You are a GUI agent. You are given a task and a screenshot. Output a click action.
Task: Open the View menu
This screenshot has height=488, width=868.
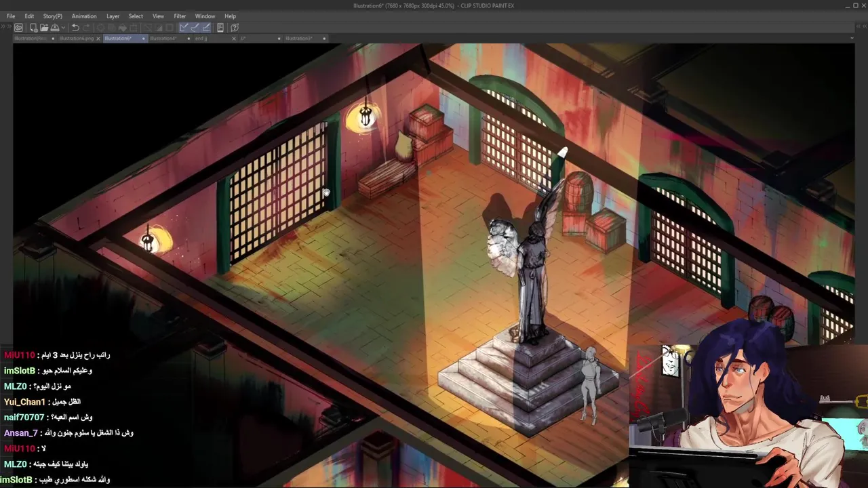click(158, 16)
